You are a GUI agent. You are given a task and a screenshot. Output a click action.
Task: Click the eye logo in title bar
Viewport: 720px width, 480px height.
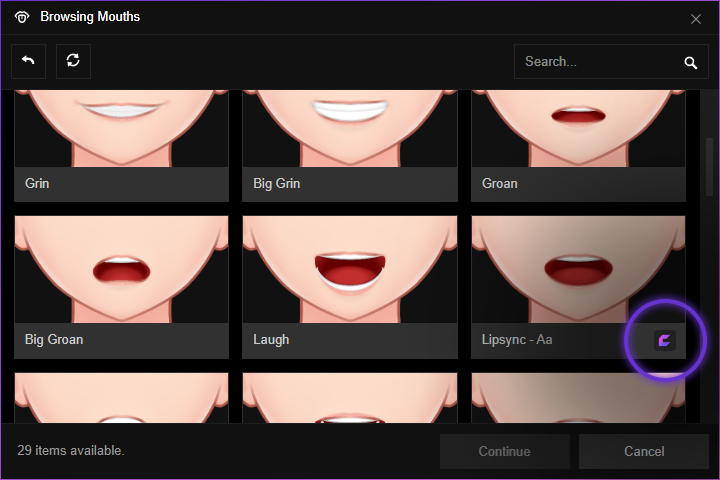22,17
